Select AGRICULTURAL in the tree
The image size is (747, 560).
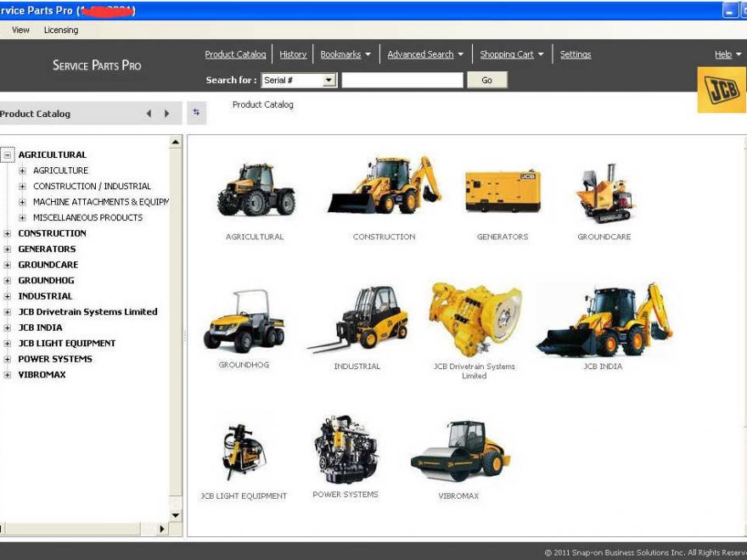tap(53, 154)
